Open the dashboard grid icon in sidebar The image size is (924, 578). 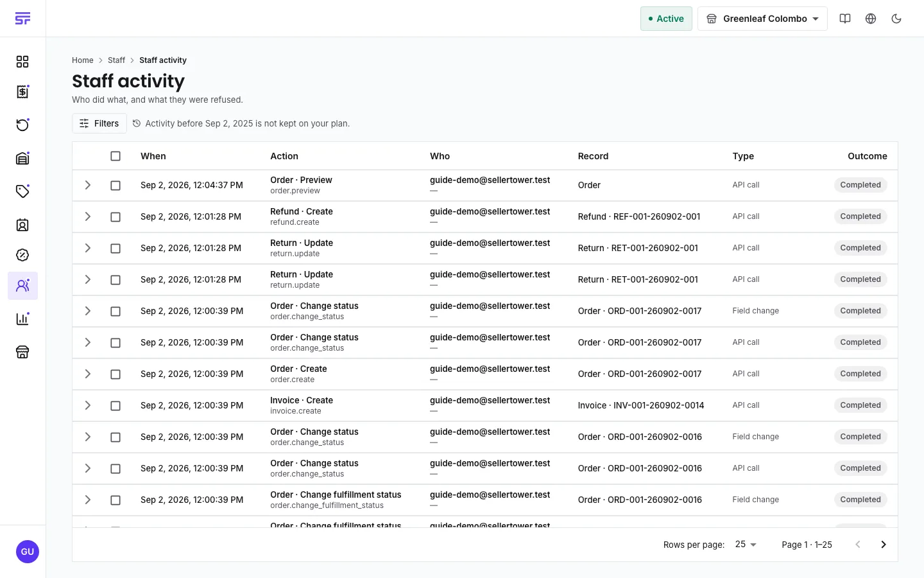(22, 62)
